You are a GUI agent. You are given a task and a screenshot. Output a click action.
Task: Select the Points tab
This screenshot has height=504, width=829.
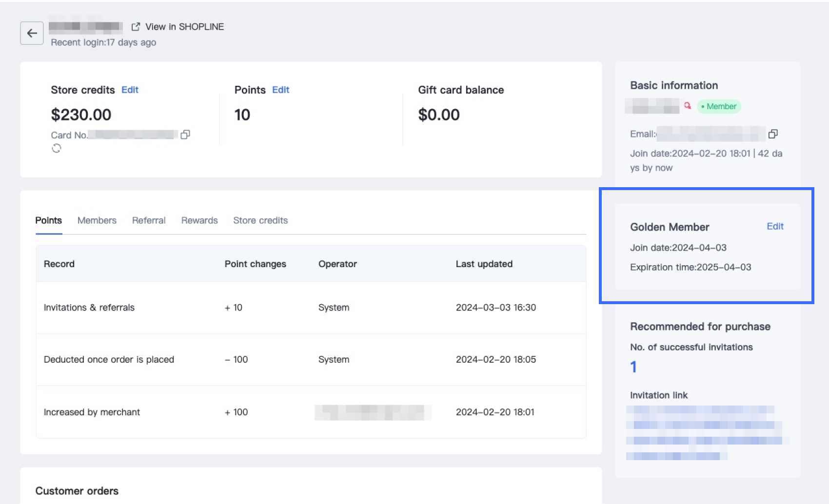(x=49, y=220)
